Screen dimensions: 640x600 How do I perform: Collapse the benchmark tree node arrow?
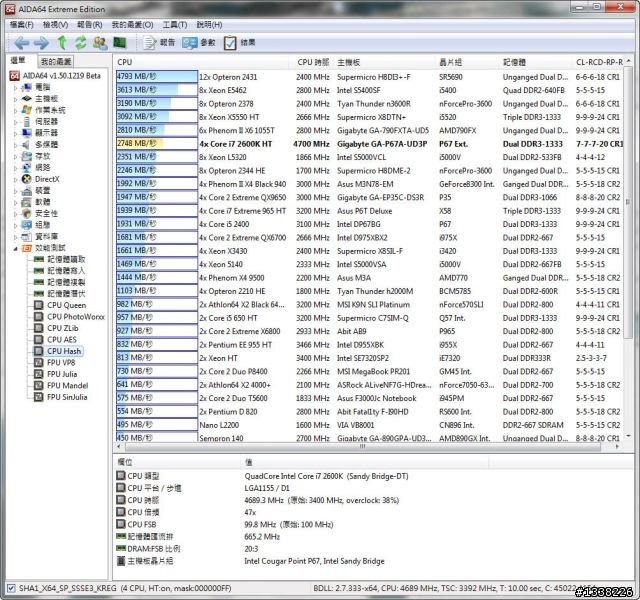coord(16,248)
